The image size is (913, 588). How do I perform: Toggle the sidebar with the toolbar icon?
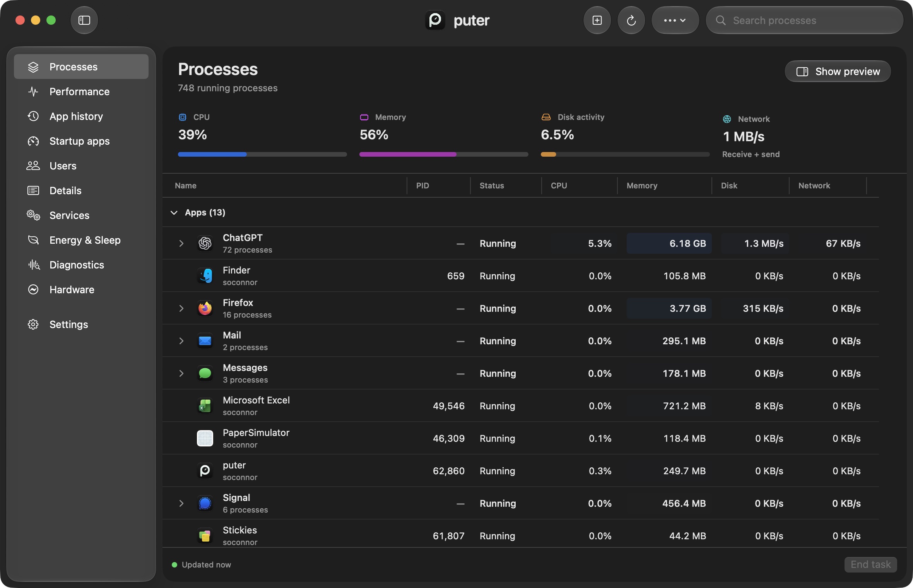pos(84,20)
